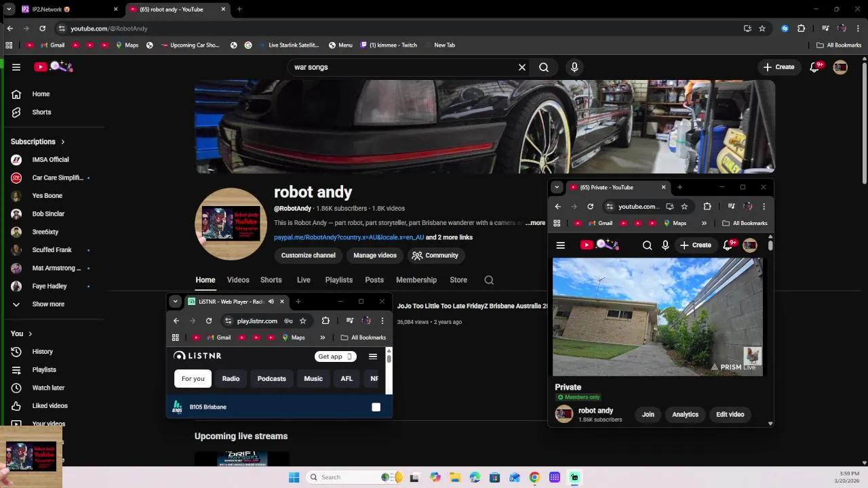Click Extensions puzzle icon in main Chrome toolbar

point(802,28)
